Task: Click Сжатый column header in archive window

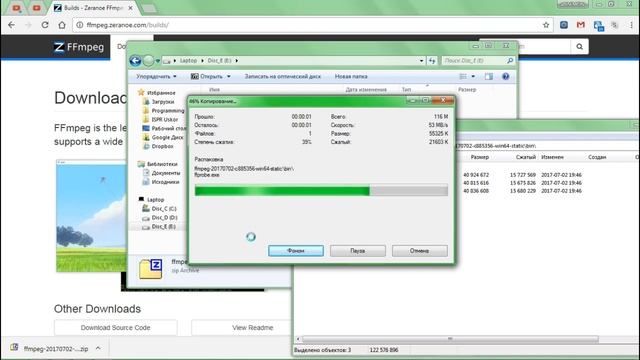Action: [525, 157]
